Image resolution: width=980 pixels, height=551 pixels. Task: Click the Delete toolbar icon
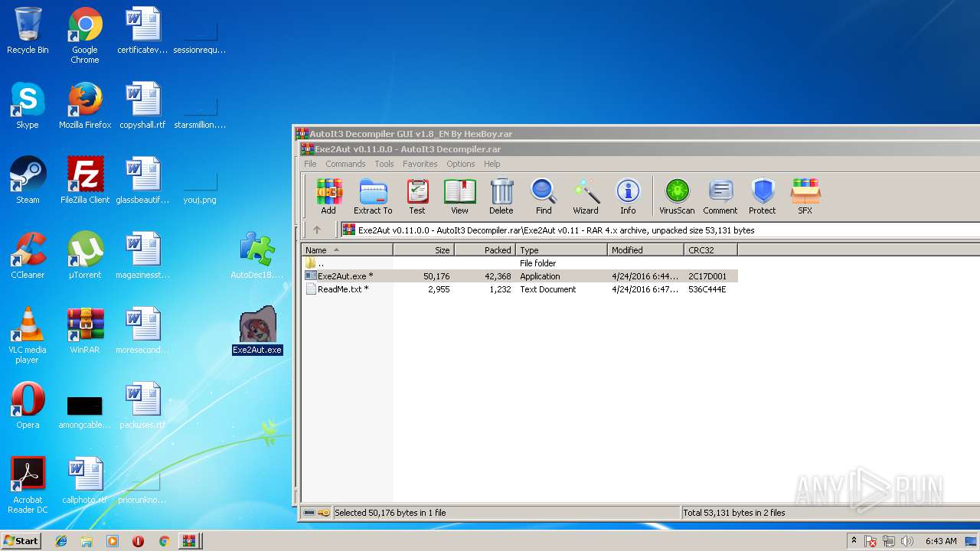pos(501,197)
